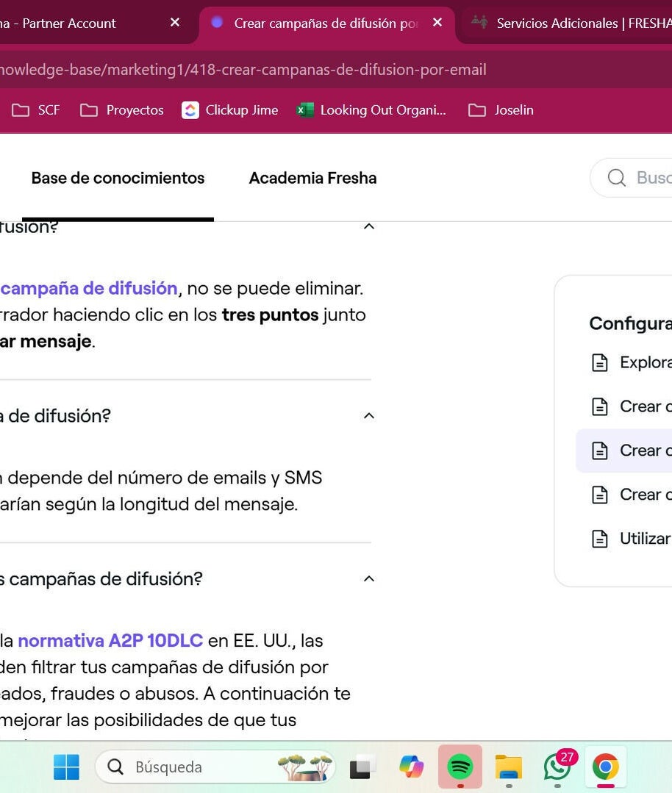
Task: Open the Windows Start menu
Action: [x=66, y=767]
